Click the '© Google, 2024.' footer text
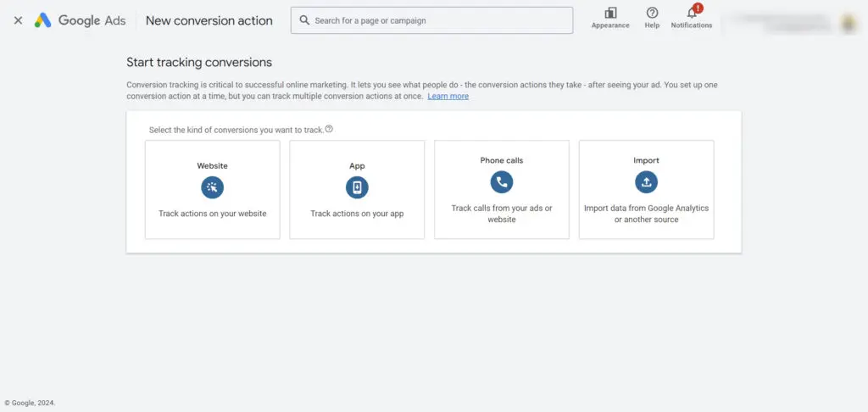The image size is (868, 412). (30, 404)
